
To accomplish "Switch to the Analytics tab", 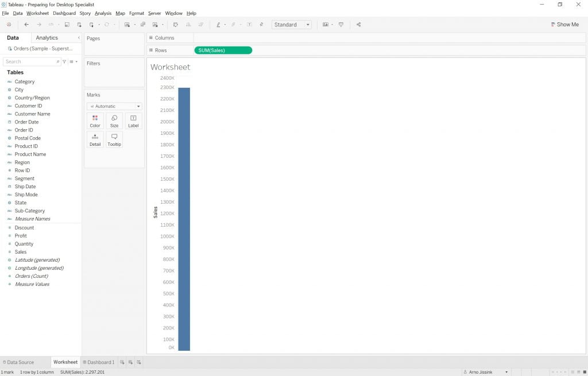I will 47,38.
